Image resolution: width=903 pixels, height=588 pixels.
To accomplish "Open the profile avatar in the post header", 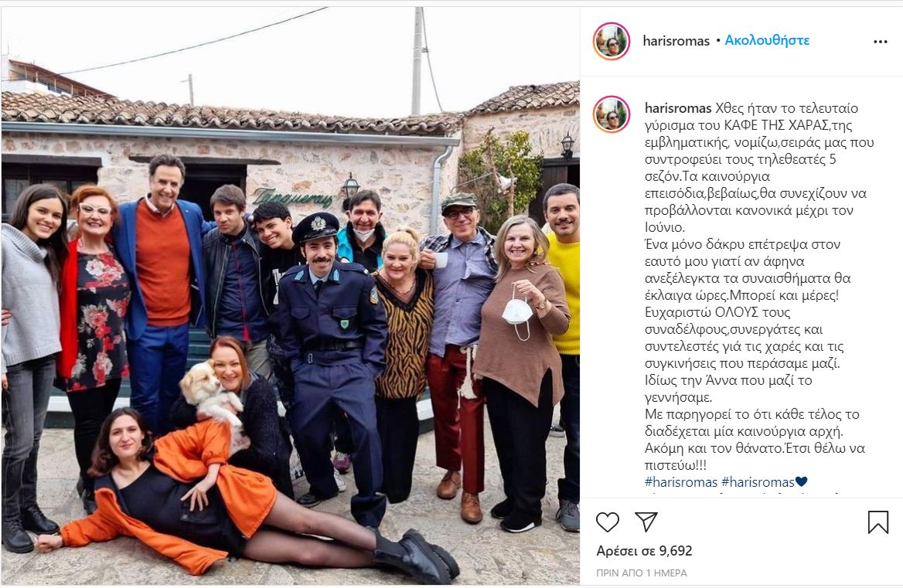I will (x=611, y=41).
